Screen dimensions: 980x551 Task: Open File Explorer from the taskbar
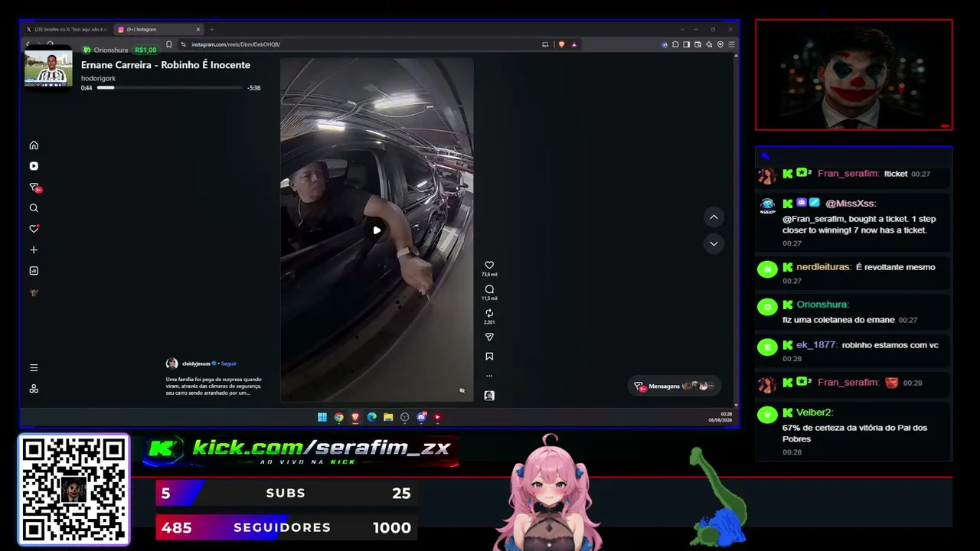[388, 417]
